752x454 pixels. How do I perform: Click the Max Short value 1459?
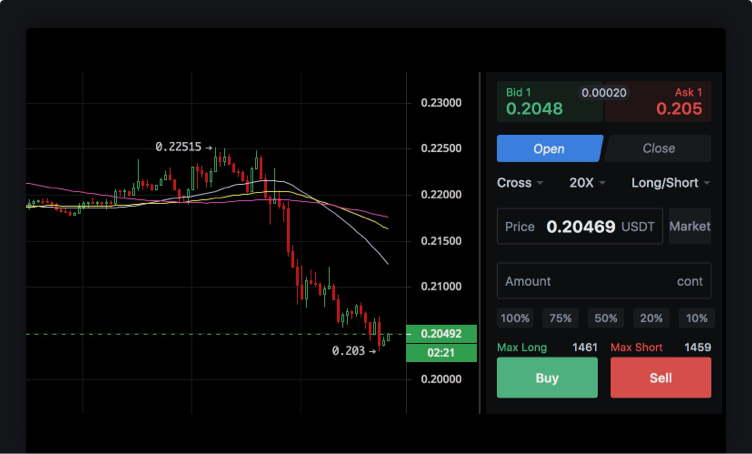pyautogui.click(x=698, y=347)
